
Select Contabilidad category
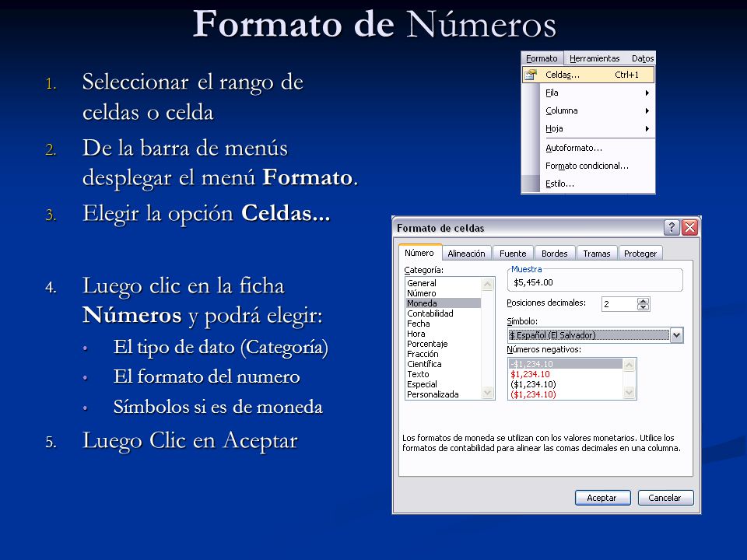pos(443,313)
